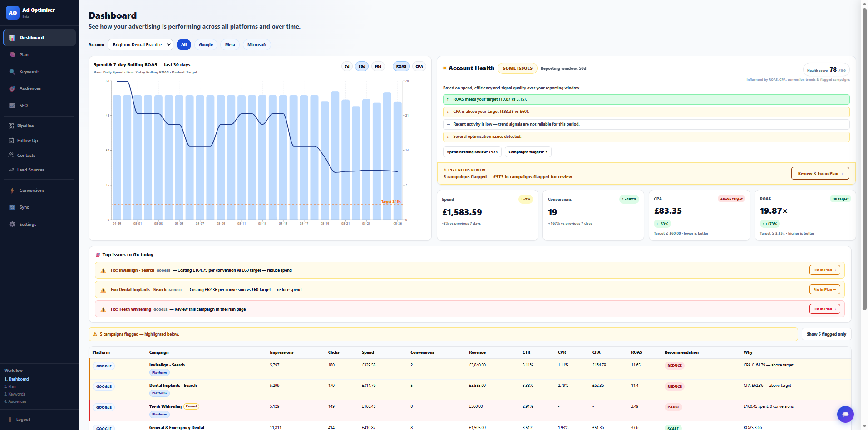Click the Contacts people icon

point(11,155)
